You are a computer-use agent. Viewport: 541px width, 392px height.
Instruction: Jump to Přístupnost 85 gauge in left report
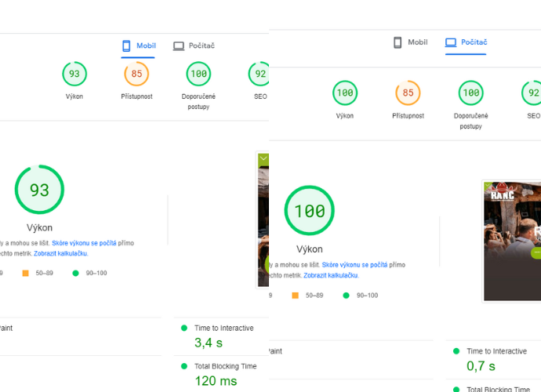pyautogui.click(x=136, y=74)
